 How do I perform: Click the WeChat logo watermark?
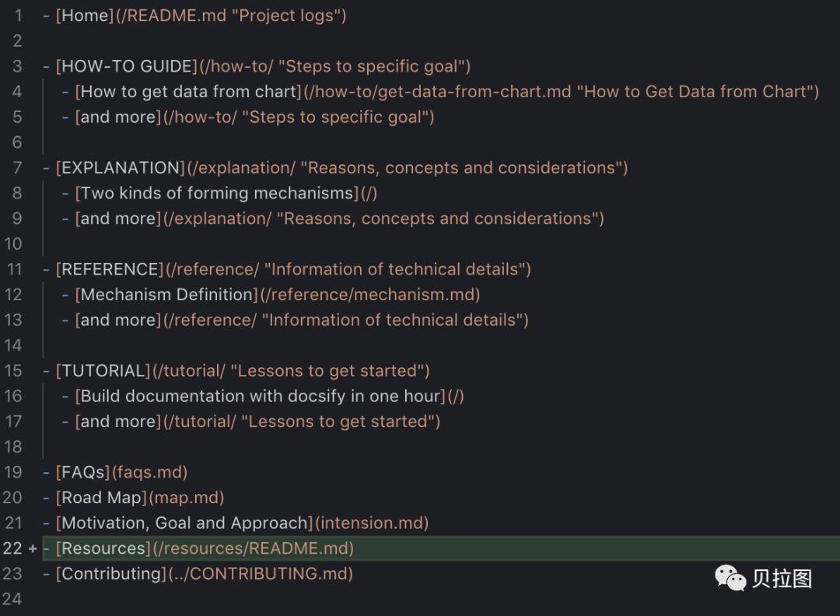click(x=730, y=577)
